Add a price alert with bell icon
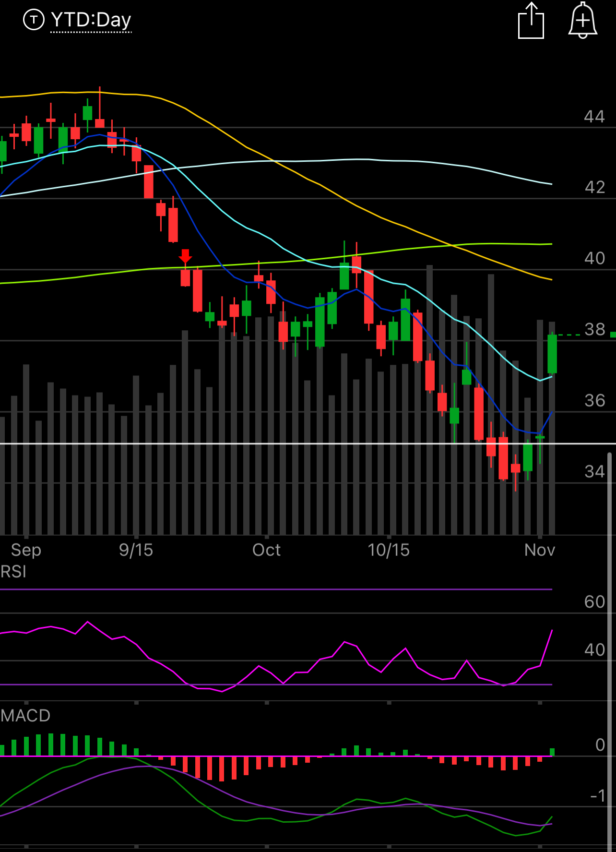 click(x=582, y=20)
